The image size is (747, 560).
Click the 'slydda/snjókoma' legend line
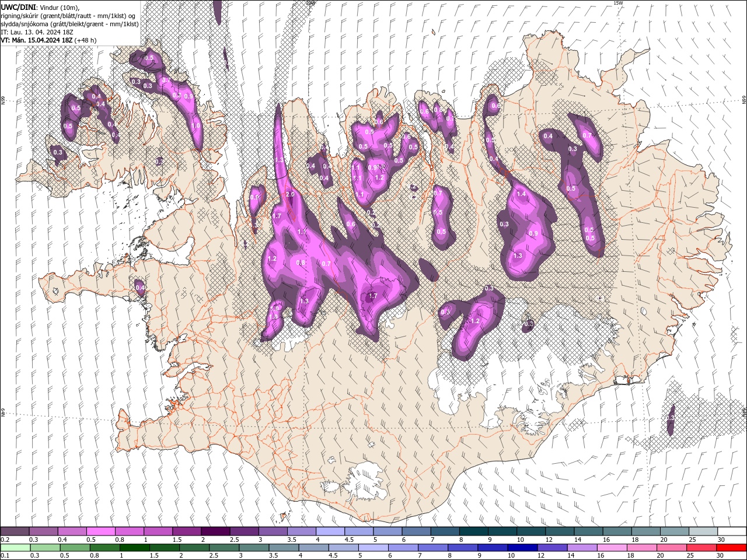pos(70,24)
